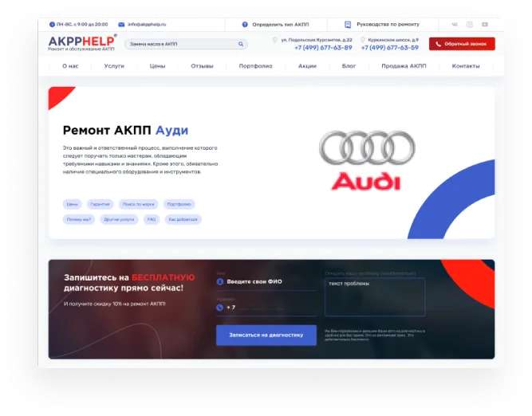Open the О нас menu item
Screen dimensions: 532x416
(x=70, y=66)
